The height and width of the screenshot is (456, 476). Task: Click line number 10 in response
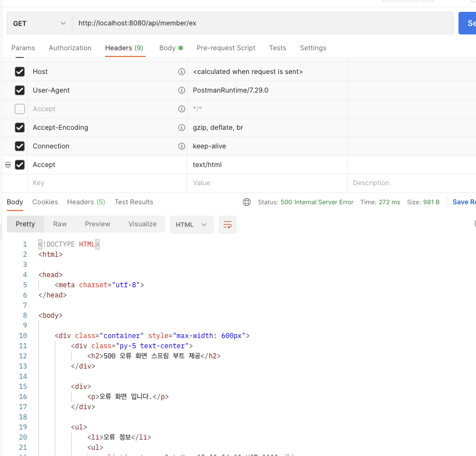pos(23,336)
